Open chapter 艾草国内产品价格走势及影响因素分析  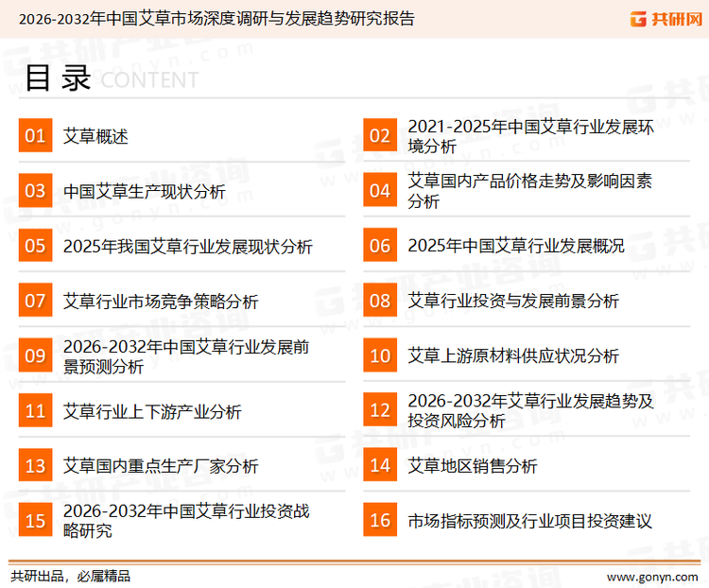point(529,191)
